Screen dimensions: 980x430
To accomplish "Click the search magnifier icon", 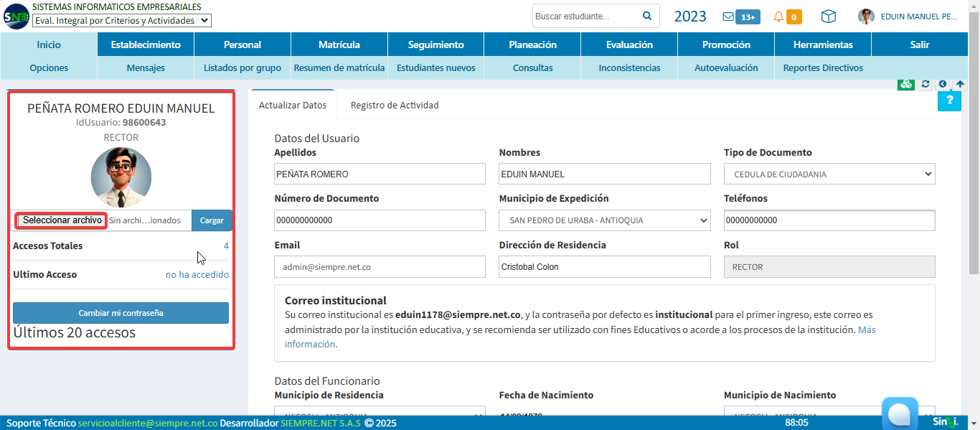I will [646, 16].
